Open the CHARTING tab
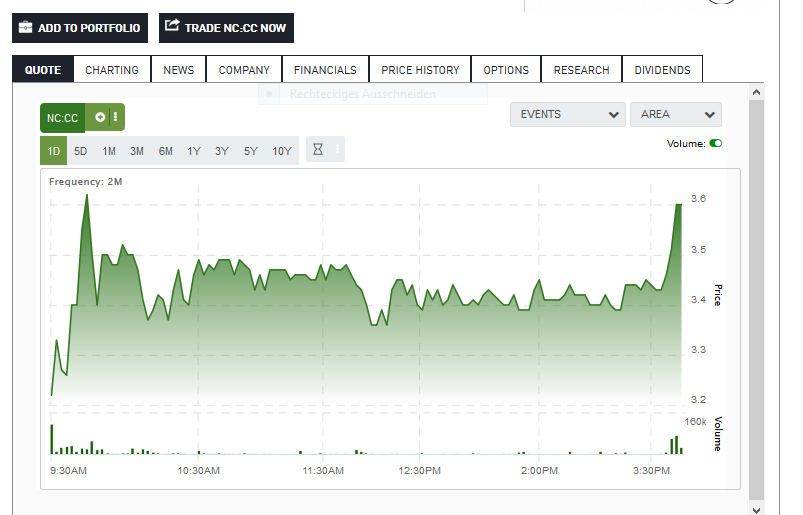This screenshot has width=803, height=515. pos(112,70)
